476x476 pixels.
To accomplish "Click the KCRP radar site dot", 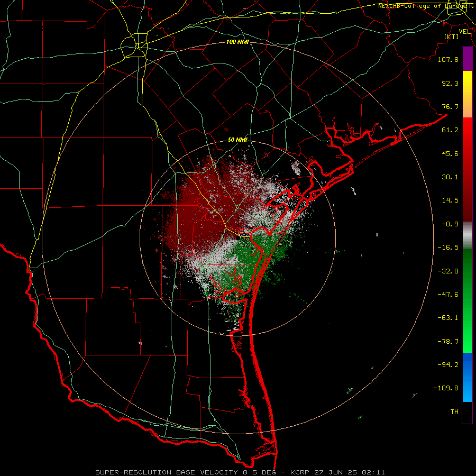I will (x=238, y=239).
